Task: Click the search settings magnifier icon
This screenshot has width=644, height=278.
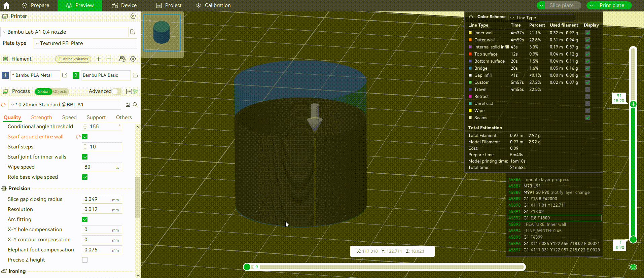Action: coord(135,105)
